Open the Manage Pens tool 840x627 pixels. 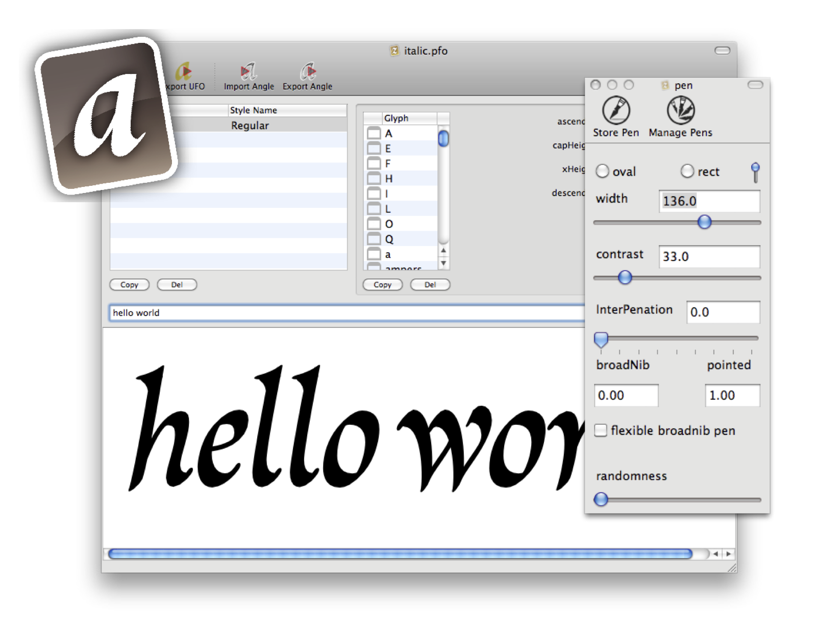680,110
